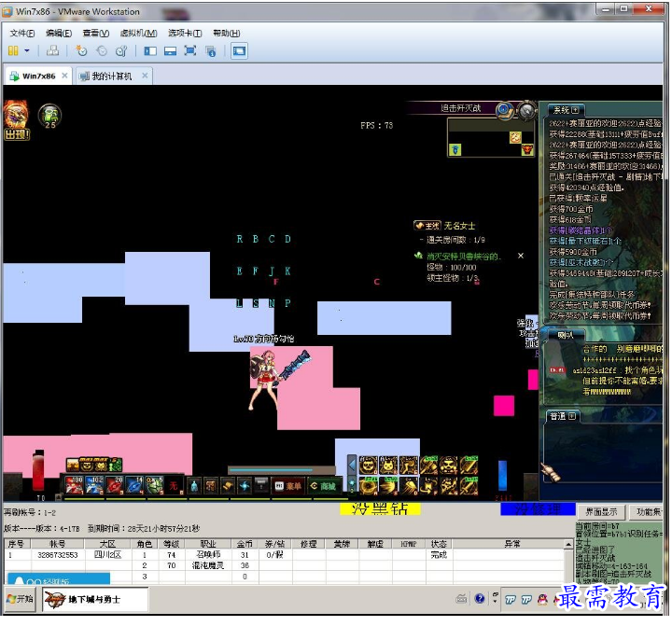Close the Win7x86 tab
672x626 pixels.
(64, 76)
